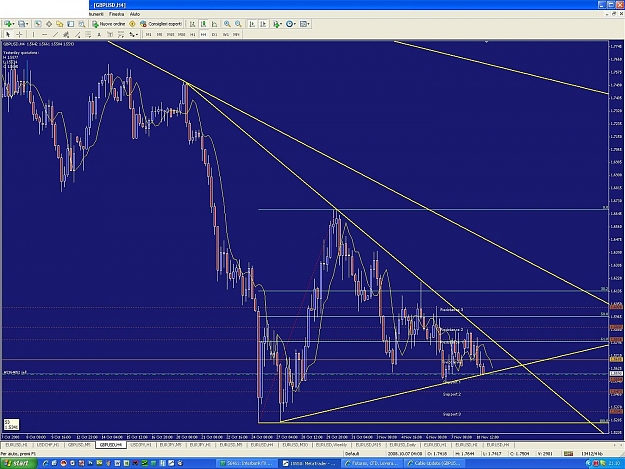Toggle the Data Window icon
The width and height of the screenshot is (625, 469).
pos(49,24)
